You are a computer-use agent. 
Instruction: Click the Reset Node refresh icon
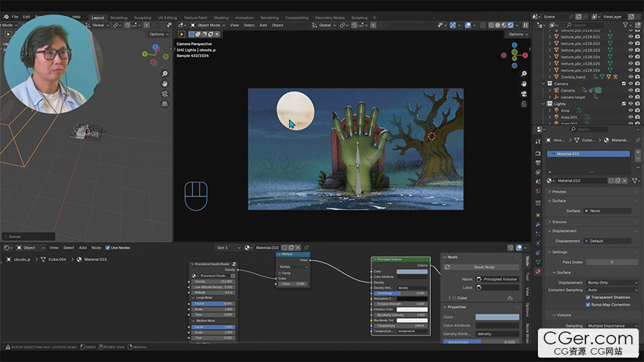pos(448,267)
